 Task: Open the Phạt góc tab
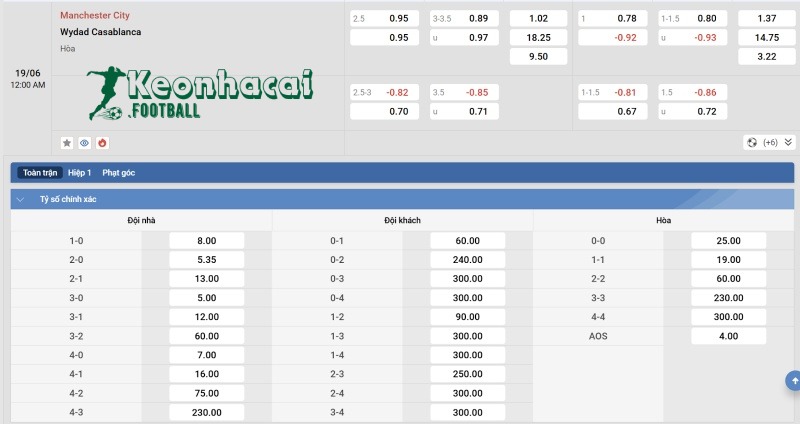click(118, 173)
